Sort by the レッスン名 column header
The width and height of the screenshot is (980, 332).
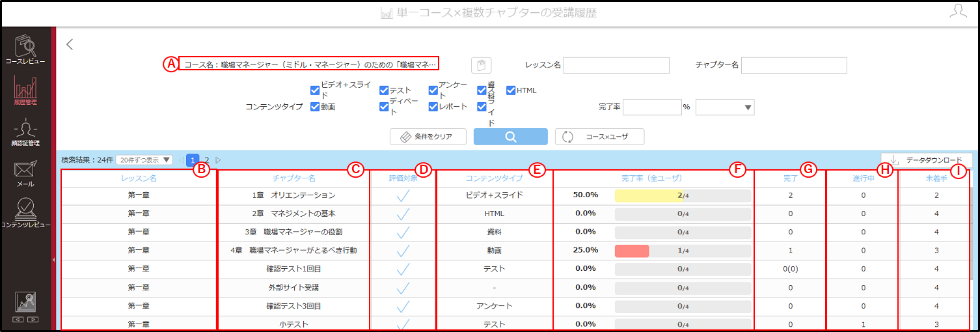pyautogui.click(x=139, y=178)
